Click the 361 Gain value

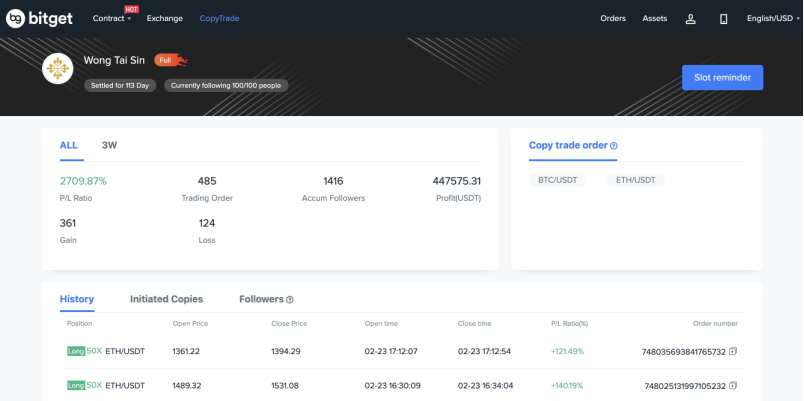point(68,223)
